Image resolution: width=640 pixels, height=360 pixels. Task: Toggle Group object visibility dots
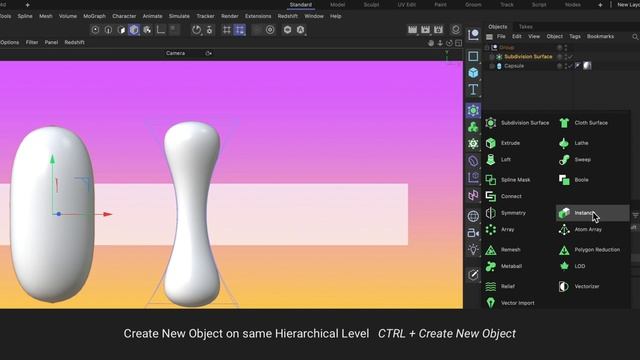pyautogui.click(x=565, y=47)
